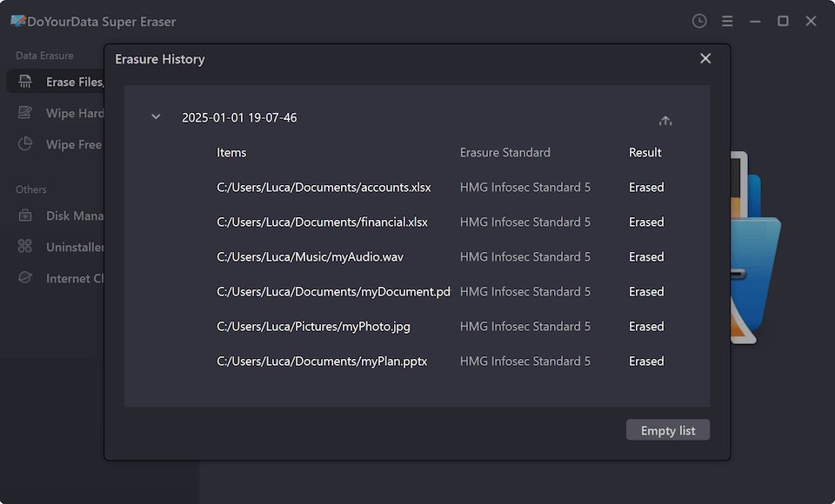
Task: Click the export history icon
Action: pos(665,121)
